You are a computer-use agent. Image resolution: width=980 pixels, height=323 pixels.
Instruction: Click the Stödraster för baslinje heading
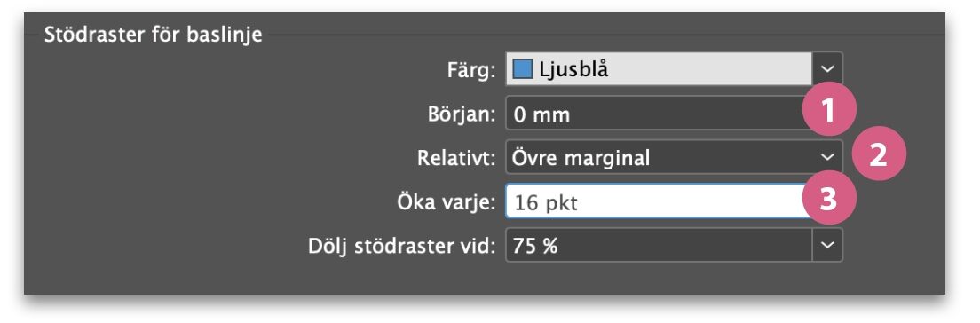(153, 34)
